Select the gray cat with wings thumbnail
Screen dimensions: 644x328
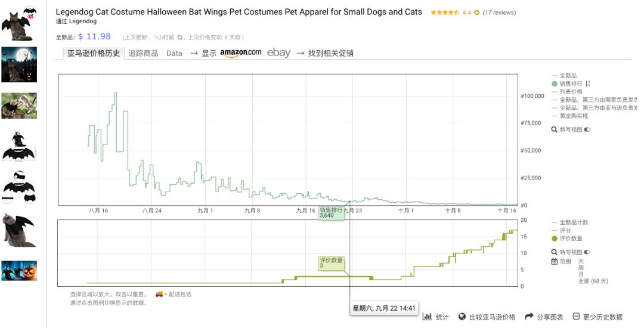click(18, 230)
